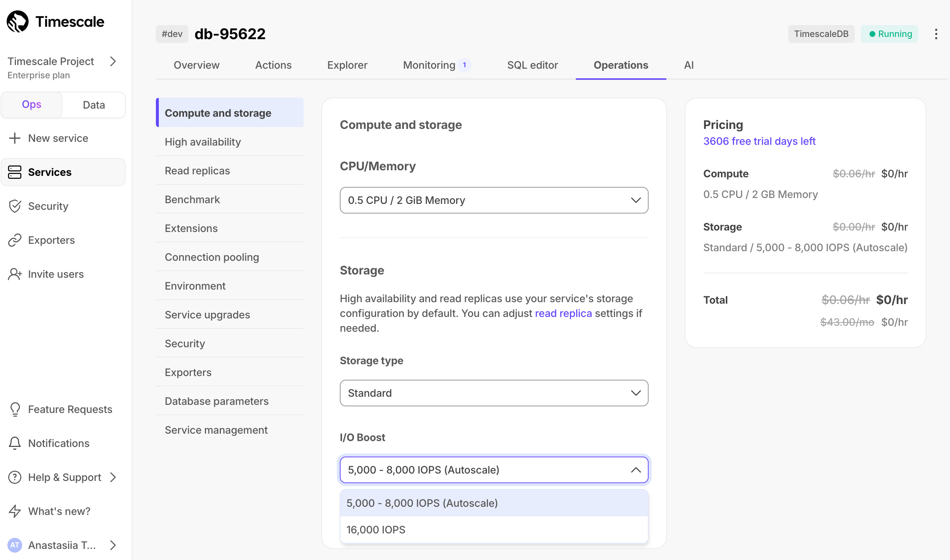The width and height of the screenshot is (950, 560).
Task: Switch to the Data toggle
Action: 93,105
